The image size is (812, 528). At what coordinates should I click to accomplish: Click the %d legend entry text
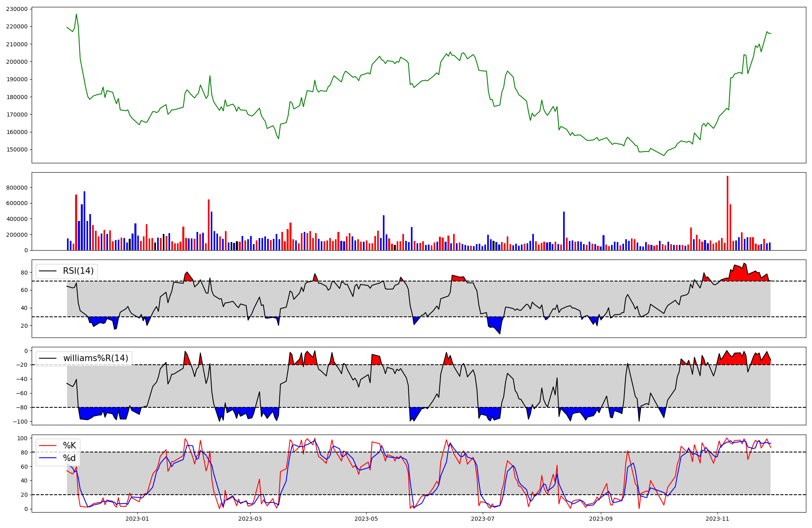(69, 459)
